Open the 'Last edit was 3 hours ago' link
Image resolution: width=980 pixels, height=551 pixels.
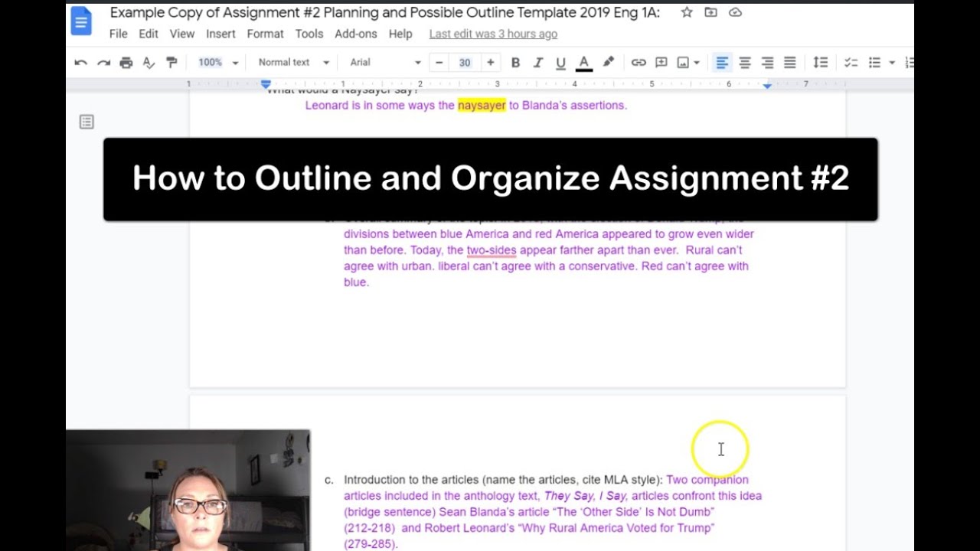[x=493, y=34]
